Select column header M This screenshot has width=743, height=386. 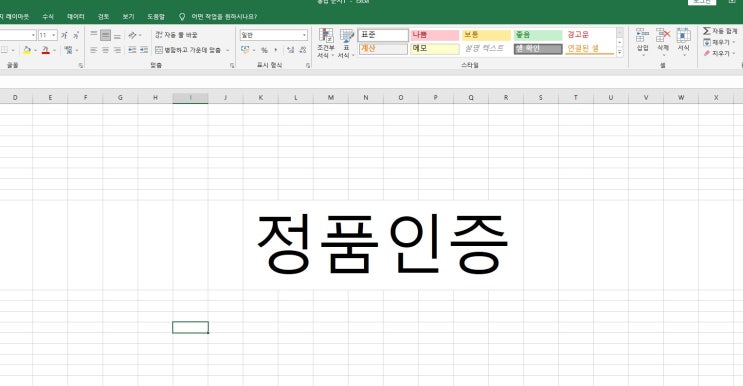330,98
